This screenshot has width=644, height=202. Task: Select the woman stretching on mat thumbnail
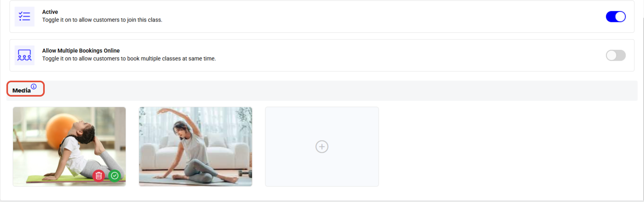pos(195,147)
